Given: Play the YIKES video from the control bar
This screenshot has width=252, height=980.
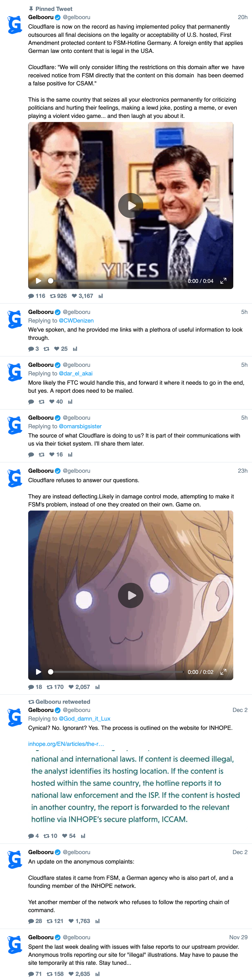Looking at the screenshot, I should [x=38, y=281].
